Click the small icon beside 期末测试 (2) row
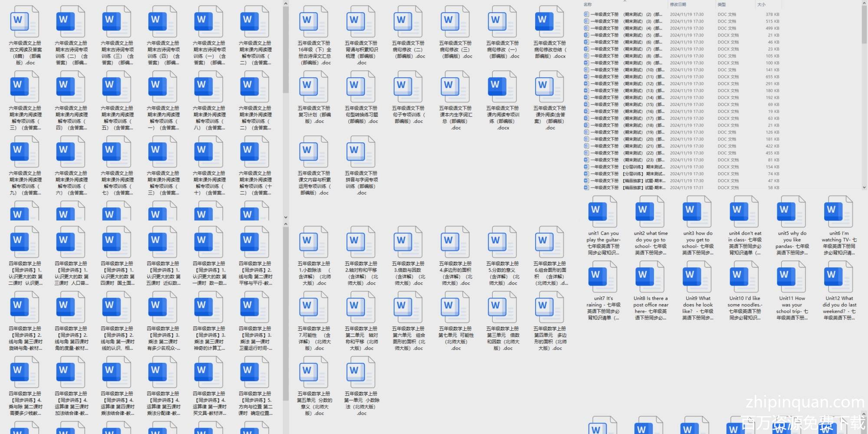 586,14
